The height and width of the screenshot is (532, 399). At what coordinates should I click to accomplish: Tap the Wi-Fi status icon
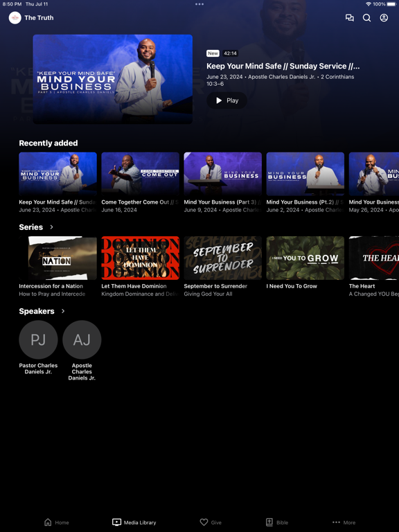pos(369,4)
